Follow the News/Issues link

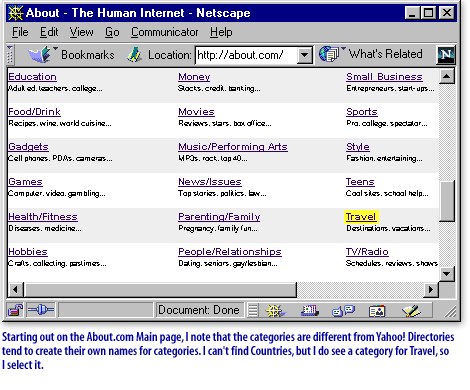210,182
